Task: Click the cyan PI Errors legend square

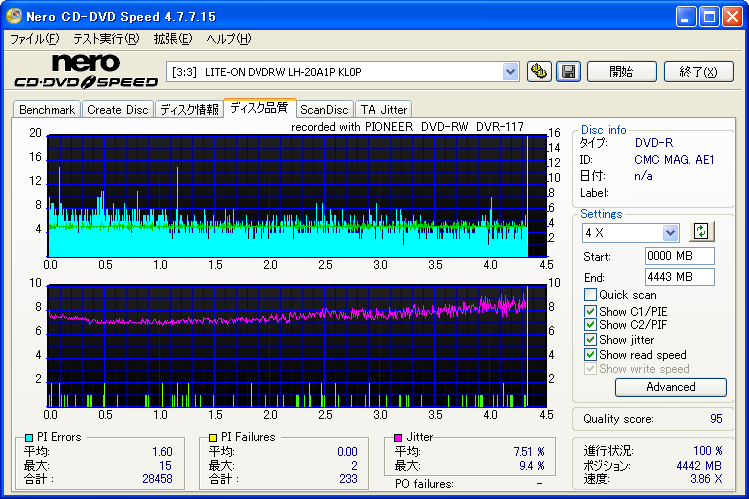Action: point(29,437)
